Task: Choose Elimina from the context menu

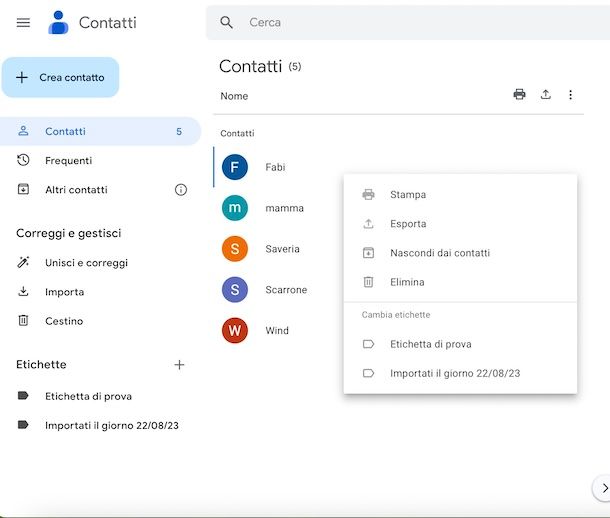Action: point(407,282)
